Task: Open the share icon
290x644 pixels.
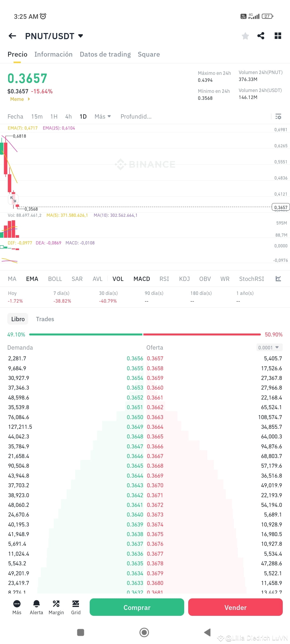Action: 261,36
